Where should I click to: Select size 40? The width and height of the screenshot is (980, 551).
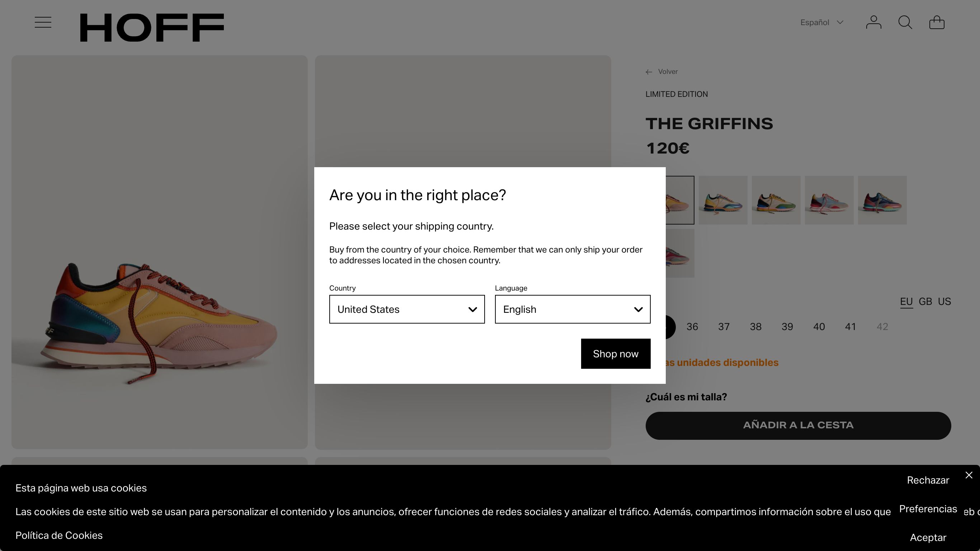tap(819, 326)
